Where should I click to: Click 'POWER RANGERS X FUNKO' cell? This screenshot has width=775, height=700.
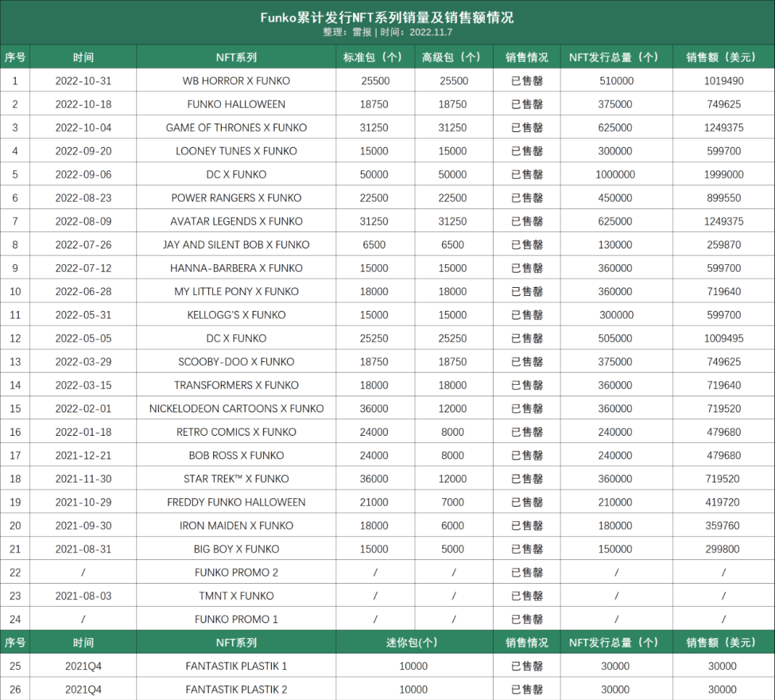[x=236, y=197]
